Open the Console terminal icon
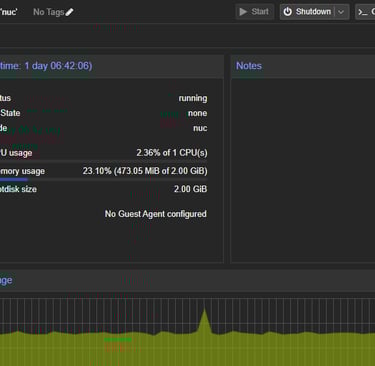Image resolution: width=375 pixels, height=366 pixels. [x=363, y=12]
